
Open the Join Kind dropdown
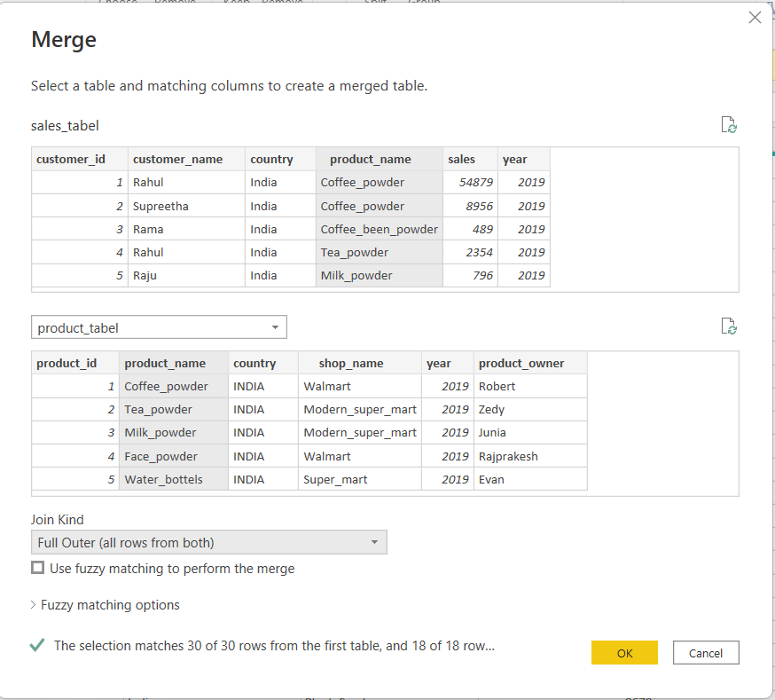(x=208, y=542)
